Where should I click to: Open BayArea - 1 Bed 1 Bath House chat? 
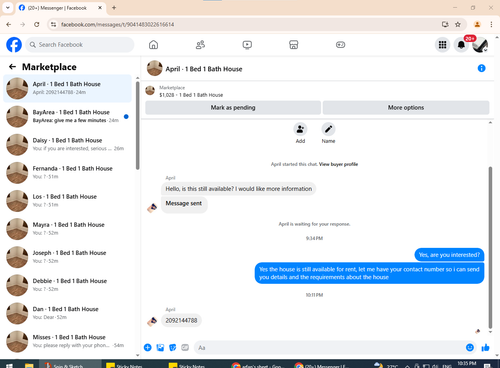(x=67, y=116)
